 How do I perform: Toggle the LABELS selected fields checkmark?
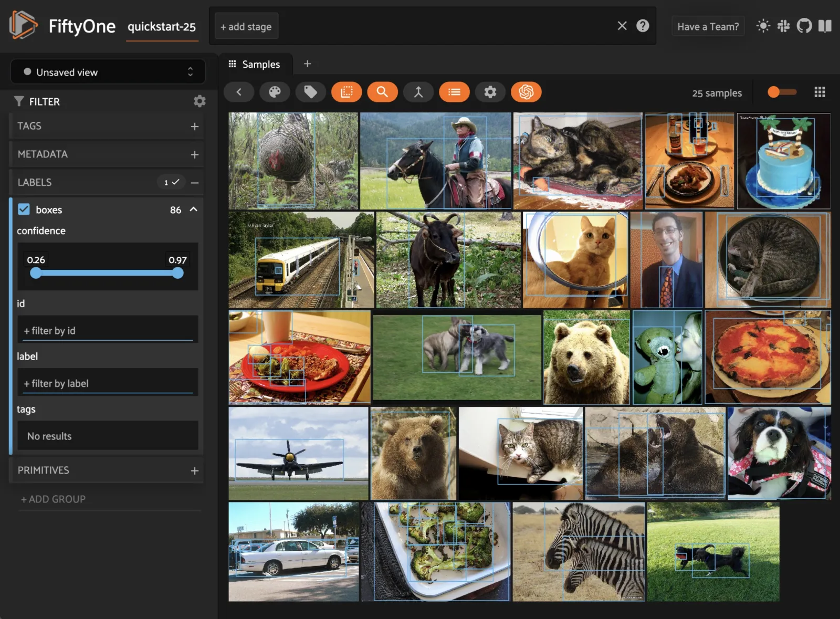(172, 182)
